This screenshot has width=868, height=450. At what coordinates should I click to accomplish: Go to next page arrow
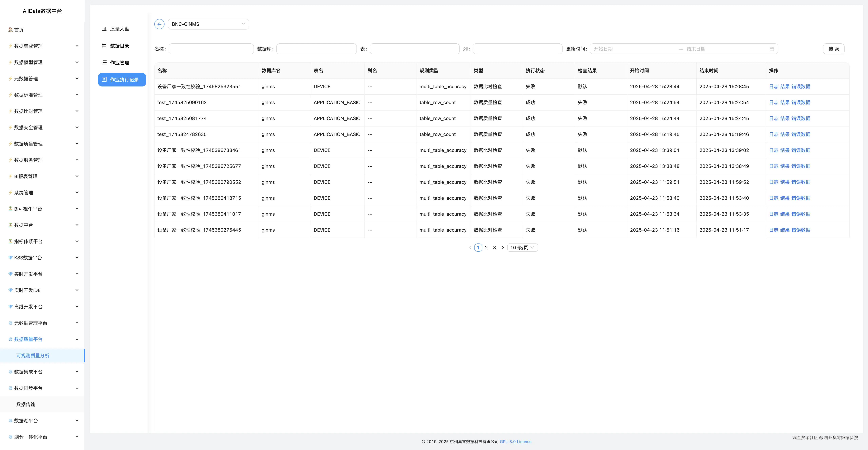[502, 248]
